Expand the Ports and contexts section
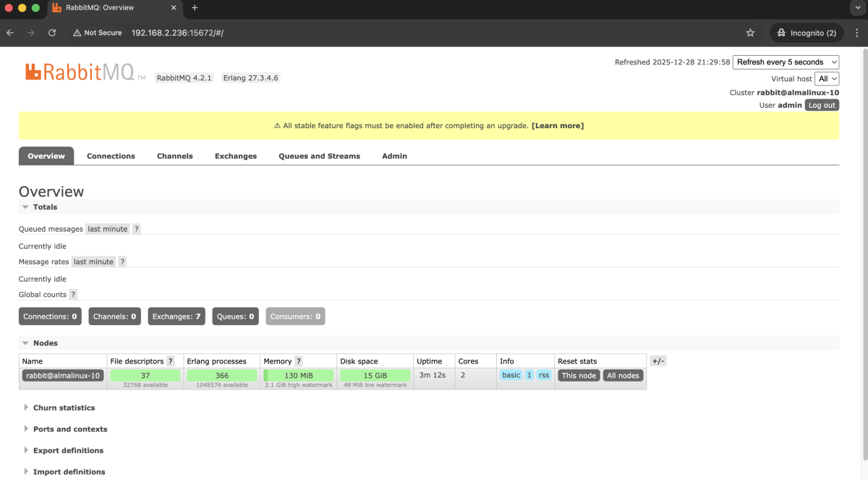The height and width of the screenshot is (480, 868). coord(69,429)
